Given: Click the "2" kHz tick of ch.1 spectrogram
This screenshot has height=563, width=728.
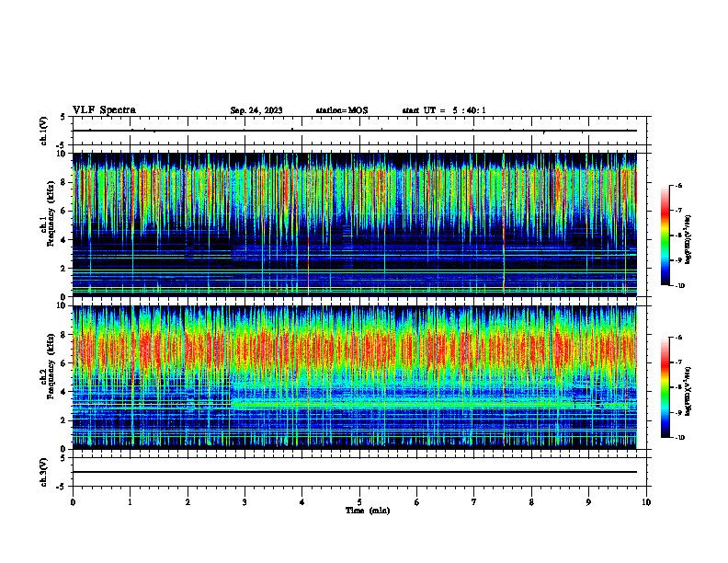Looking at the screenshot, I should click(64, 269).
